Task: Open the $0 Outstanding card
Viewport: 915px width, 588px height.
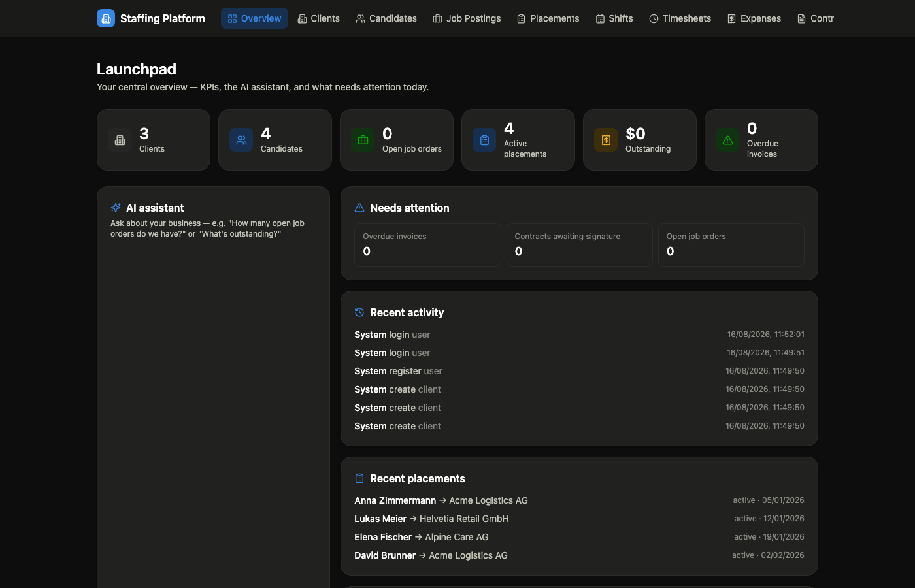Action: point(640,140)
